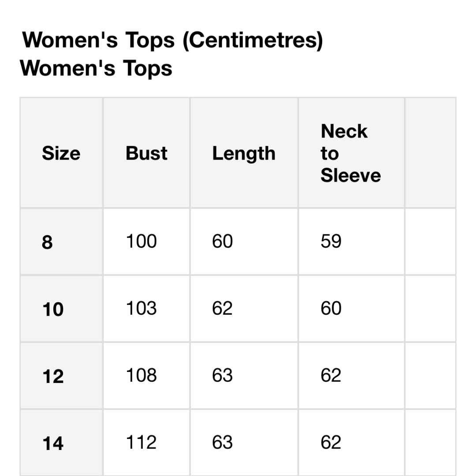The image size is (476, 476).
Task: Select the Women's Tops subtitle
Action: [x=96, y=68]
